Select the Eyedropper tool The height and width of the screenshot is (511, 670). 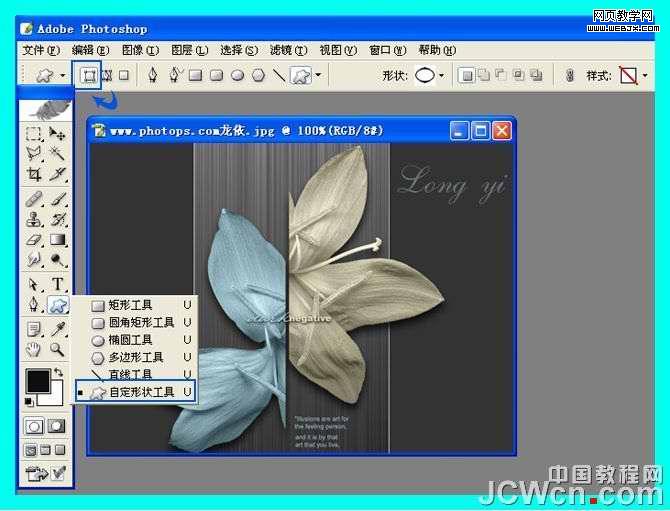57,329
